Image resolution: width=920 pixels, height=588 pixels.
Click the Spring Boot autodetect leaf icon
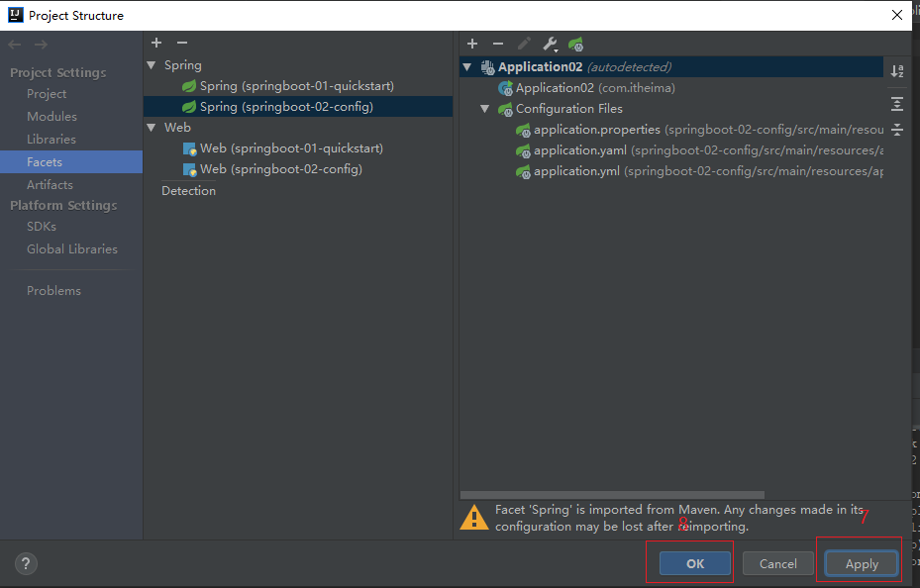(x=575, y=45)
